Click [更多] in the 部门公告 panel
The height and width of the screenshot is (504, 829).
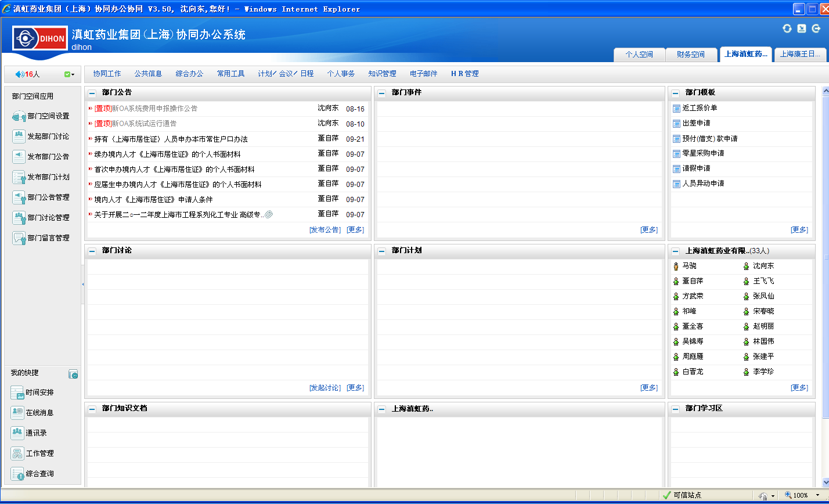355,230
